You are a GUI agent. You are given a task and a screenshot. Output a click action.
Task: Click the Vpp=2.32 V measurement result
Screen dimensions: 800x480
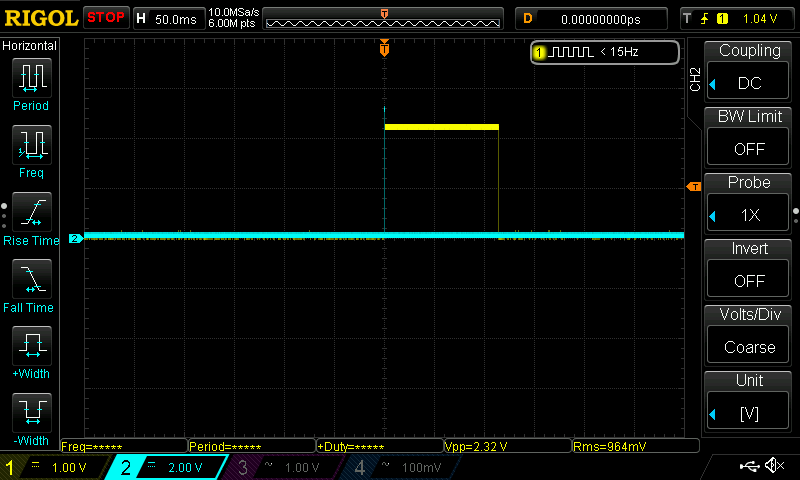(x=508, y=446)
